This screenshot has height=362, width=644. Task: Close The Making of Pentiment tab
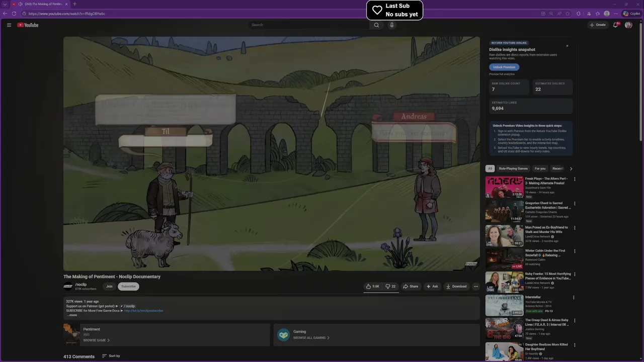[67, 4]
